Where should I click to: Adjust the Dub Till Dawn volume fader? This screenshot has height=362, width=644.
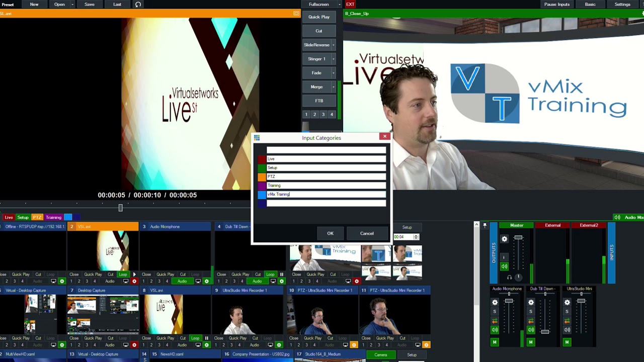tap(545, 331)
